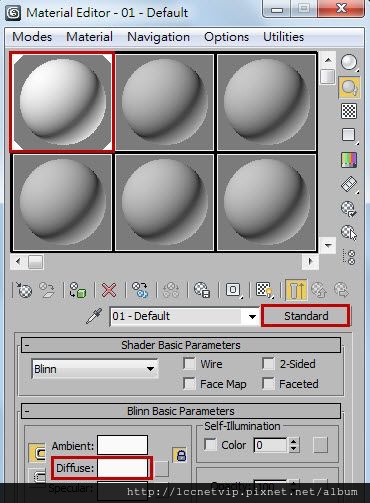
Task: Click the Self-Illumination map button
Action: pyautogui.click(x=320, y=445)
